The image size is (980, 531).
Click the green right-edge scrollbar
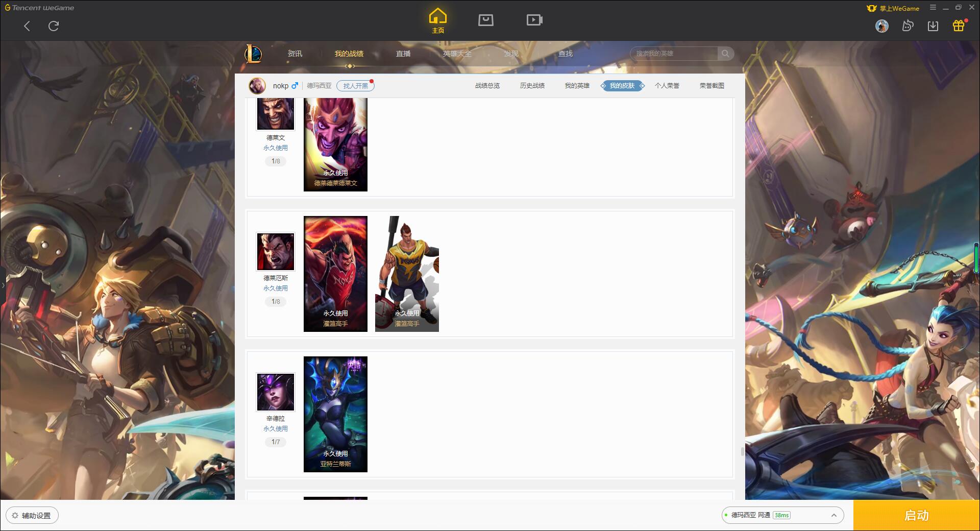pos(977,258)
